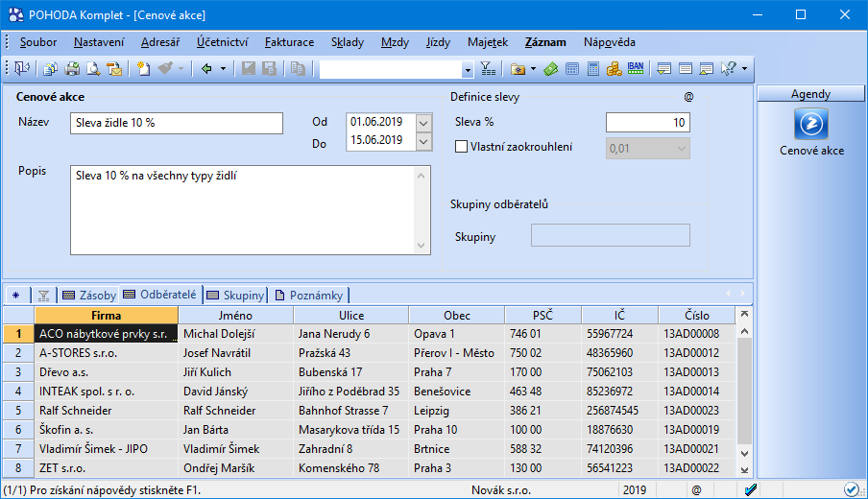Click the gold coins icon

614,68
